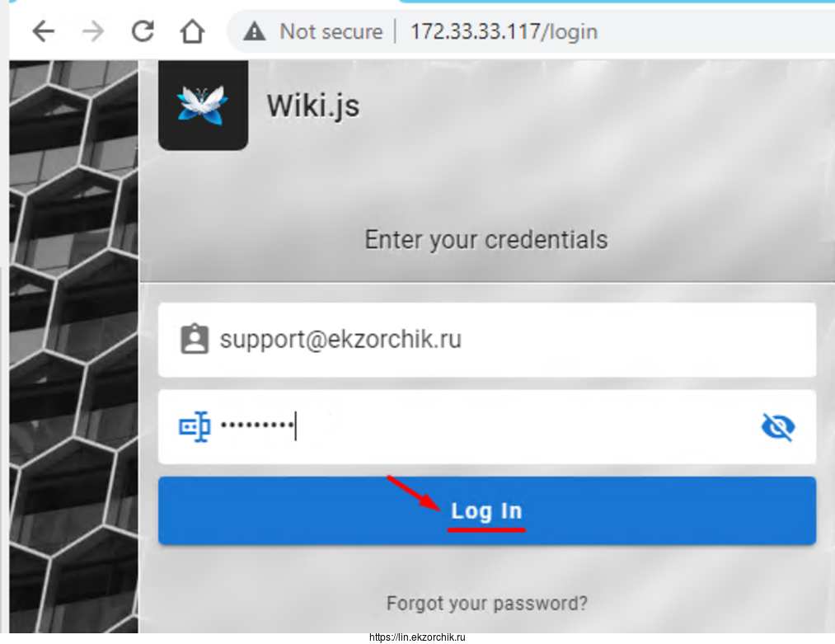Click the Not secure label text
This screenshot has width=835, height=644.
pos(331,31)
